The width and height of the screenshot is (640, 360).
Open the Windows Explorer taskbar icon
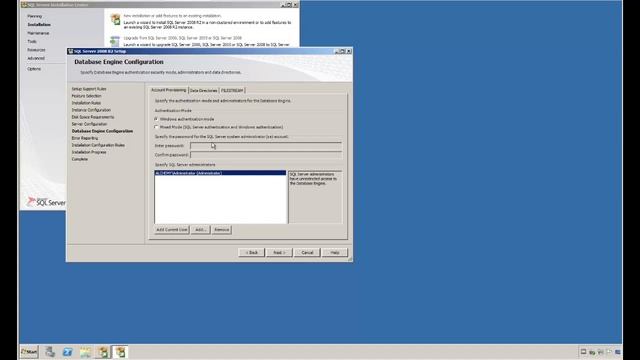coord(85,352)
